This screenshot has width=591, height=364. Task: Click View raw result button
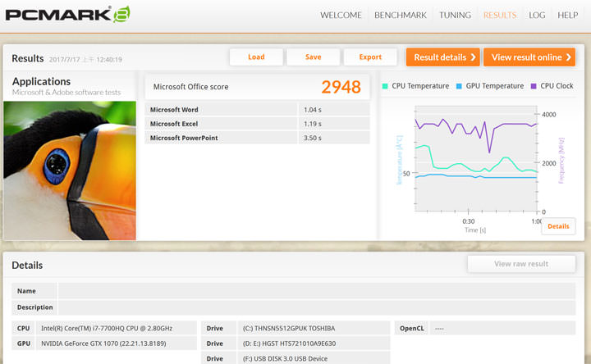click(x=520, y=264)
